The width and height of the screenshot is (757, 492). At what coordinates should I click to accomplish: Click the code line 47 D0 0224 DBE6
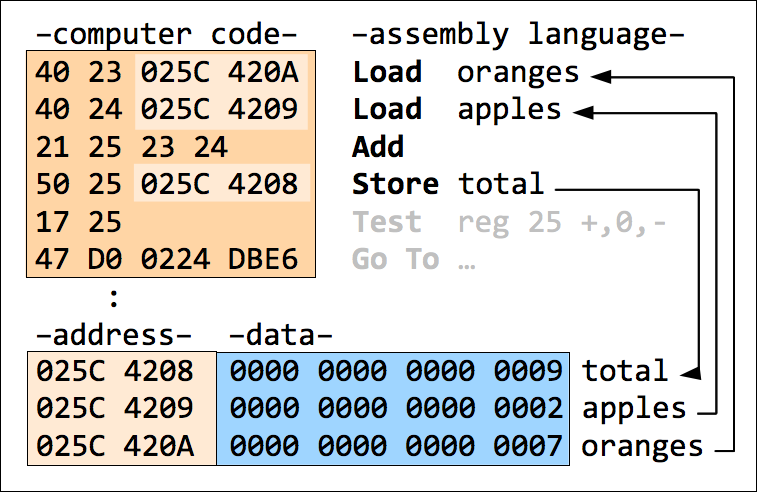click(x=167, y=259)
